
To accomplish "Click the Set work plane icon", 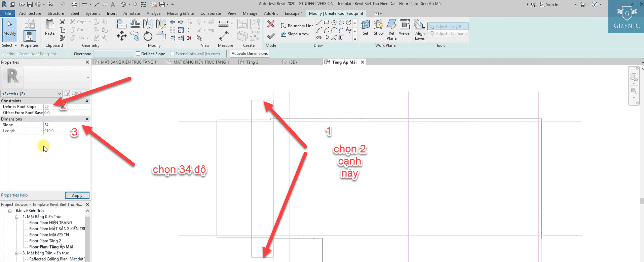I will point(365,28).
